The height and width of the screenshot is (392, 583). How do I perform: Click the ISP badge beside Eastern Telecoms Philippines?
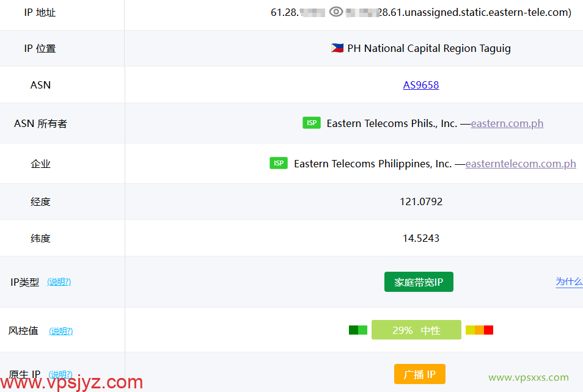(279, 163)
